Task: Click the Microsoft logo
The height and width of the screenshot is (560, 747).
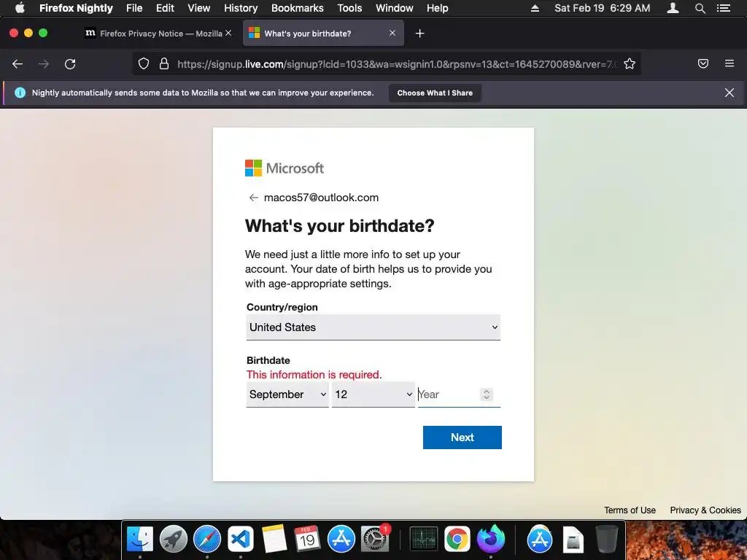Action: pyautogui.click(x=285, y=168)
